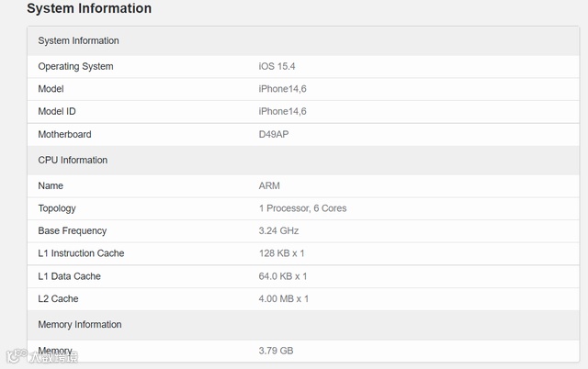Click the iOS 15.4 value
The height and width of the screenshot is (369, 588).
point(278,66)
